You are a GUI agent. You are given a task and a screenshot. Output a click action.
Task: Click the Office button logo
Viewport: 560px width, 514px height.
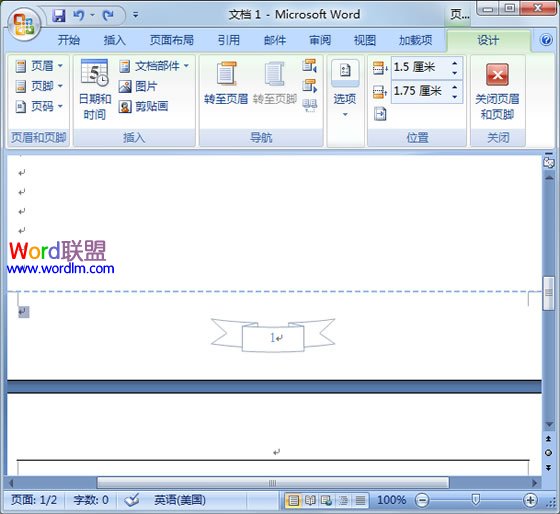click(24, 25)
